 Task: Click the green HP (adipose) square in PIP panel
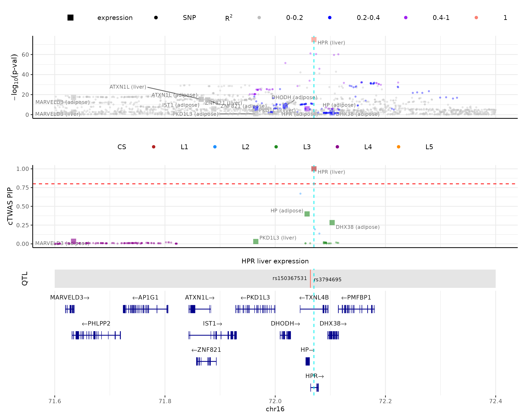pos(307,214)
